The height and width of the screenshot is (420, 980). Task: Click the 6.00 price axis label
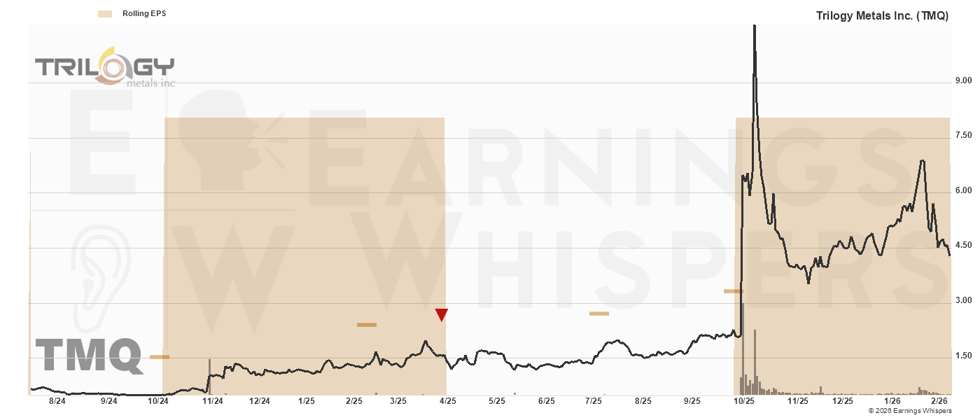(x=964, y=190)
